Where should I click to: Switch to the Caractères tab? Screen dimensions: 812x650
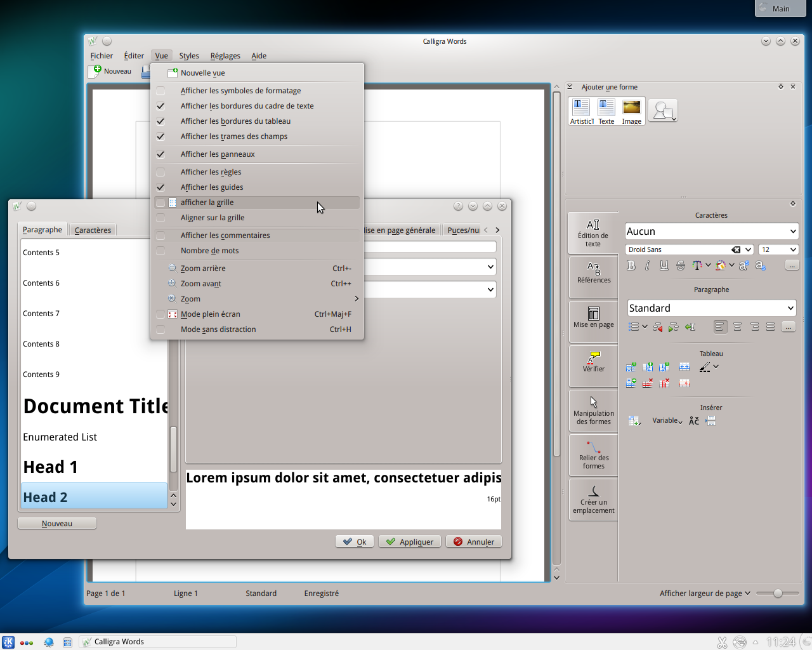coord(93,230)
